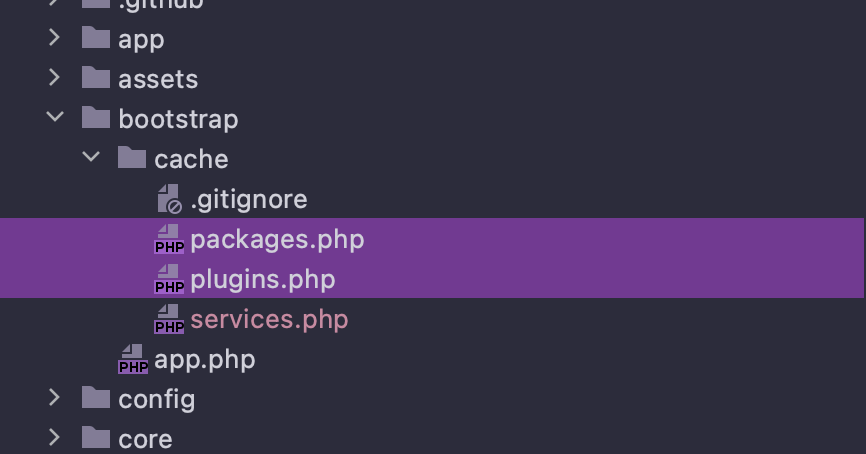Click the PHP icon beside services.php

click(169, 319)
